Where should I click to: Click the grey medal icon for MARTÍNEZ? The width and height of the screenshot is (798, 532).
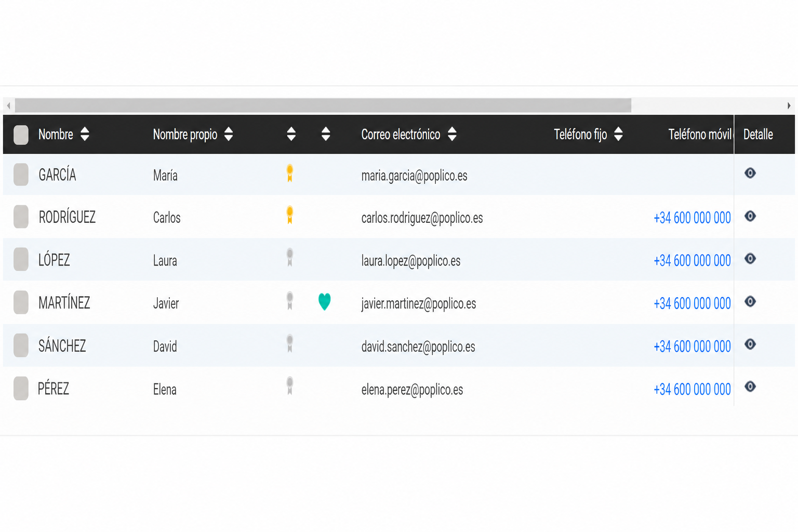pos(290,301)
